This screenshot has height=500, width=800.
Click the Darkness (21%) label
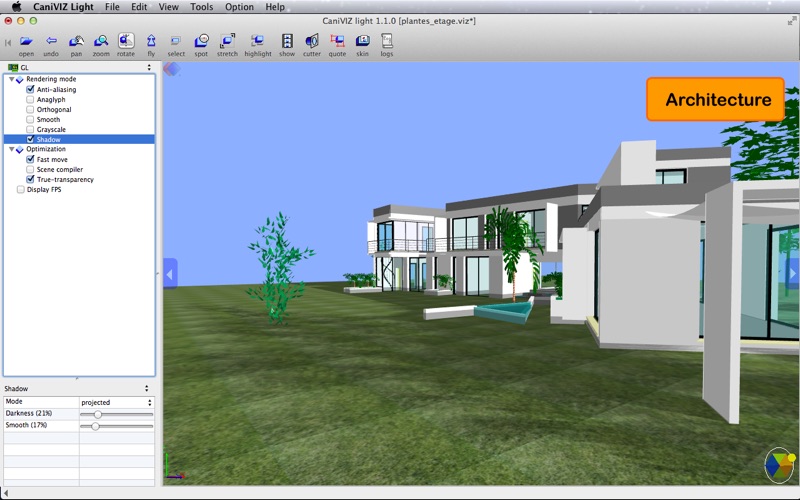point(29,413)
